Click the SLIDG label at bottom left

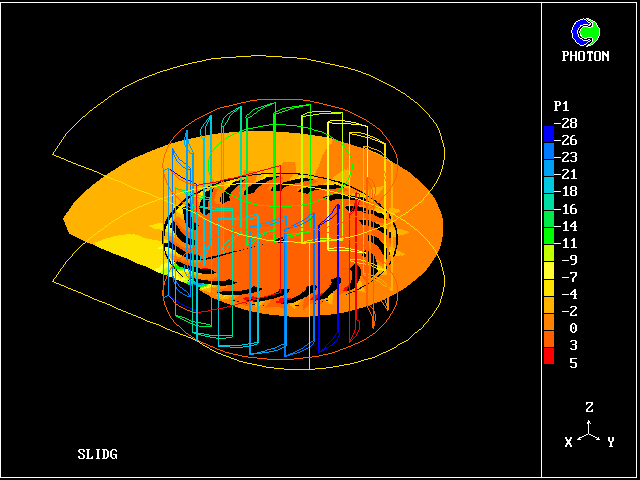(97, 455)
